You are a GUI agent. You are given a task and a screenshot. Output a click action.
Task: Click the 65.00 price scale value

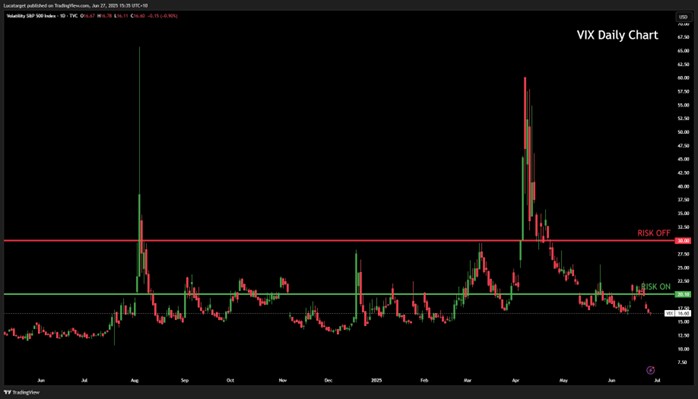pyautogui.click(x=683, y=51)
